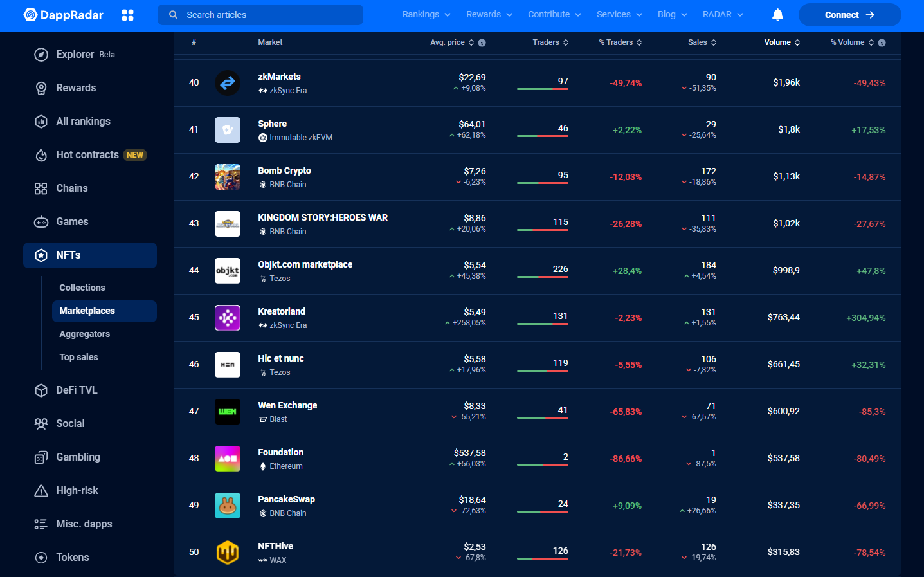
Task: Click the KINGDOM STORY logo thumbnail
Action: (228, 224)
